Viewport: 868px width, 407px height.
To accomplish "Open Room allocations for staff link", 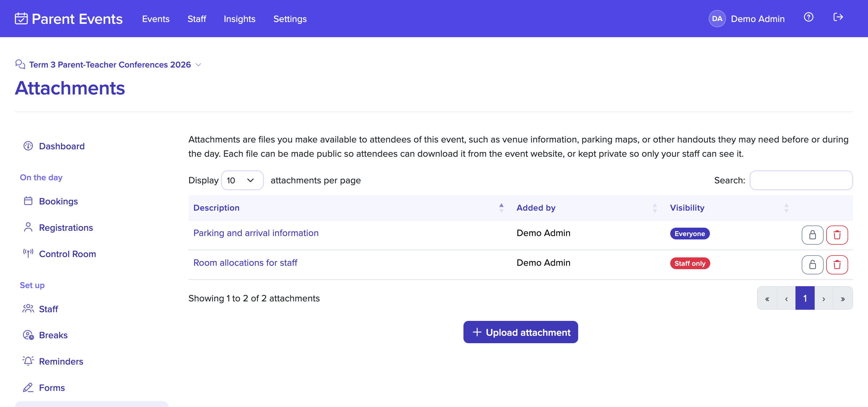I will tap(245, 263).
